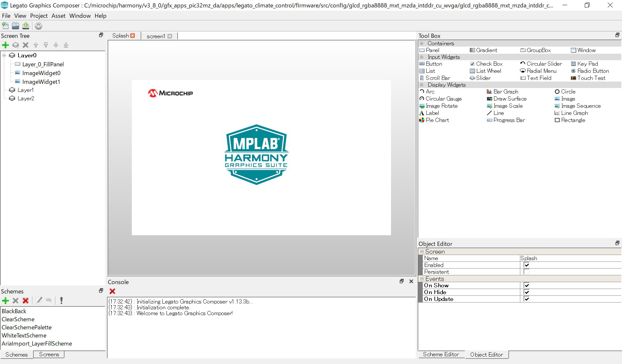Click the edit scheme pencil icon
This screenshot has width=622, height=364.
pos(39,301)
